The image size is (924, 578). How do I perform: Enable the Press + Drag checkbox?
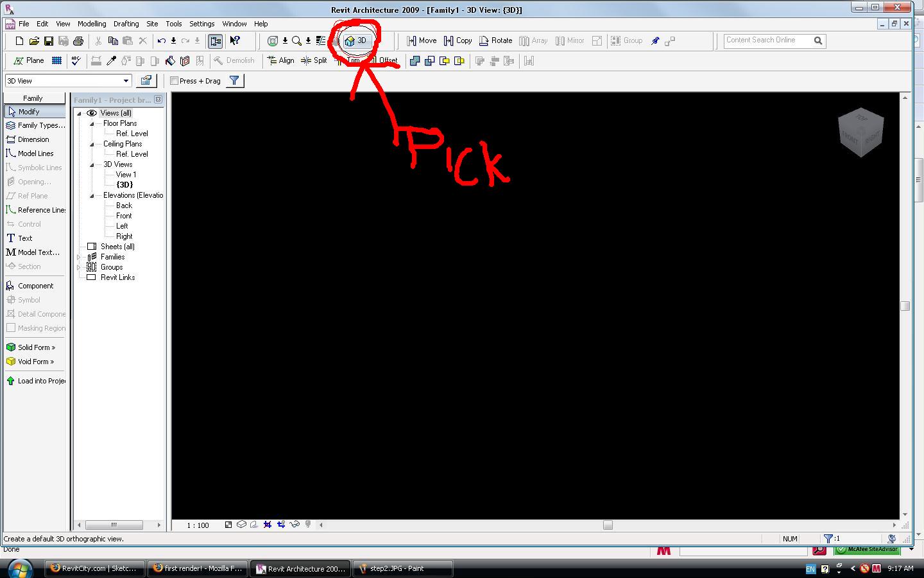pyautogui.click(x=174, y=81)
